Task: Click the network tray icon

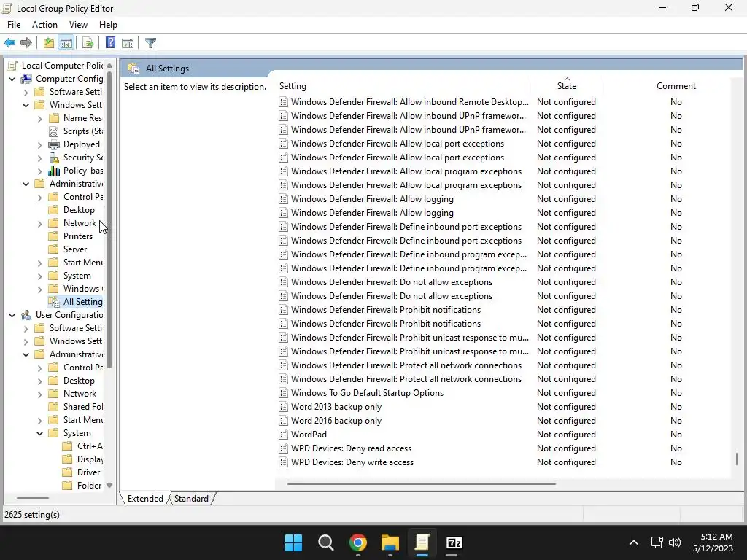Action: pos(657,542)
